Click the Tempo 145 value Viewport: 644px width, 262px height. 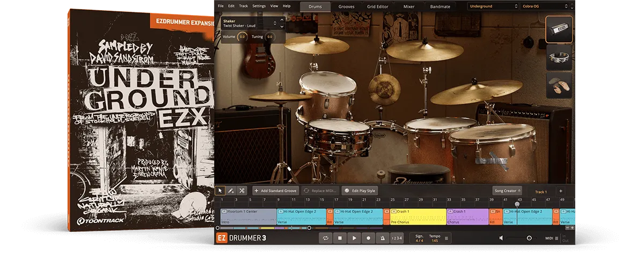click(435, 241)
